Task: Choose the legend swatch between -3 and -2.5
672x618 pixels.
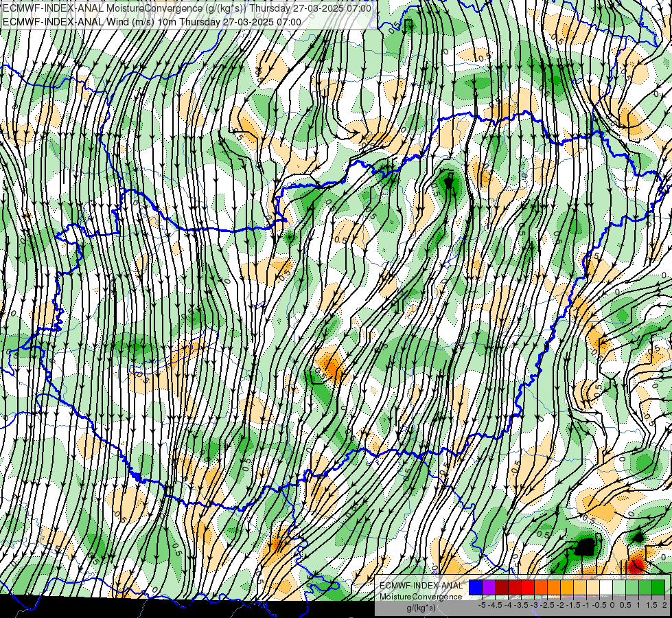Action: coord(541,588)
